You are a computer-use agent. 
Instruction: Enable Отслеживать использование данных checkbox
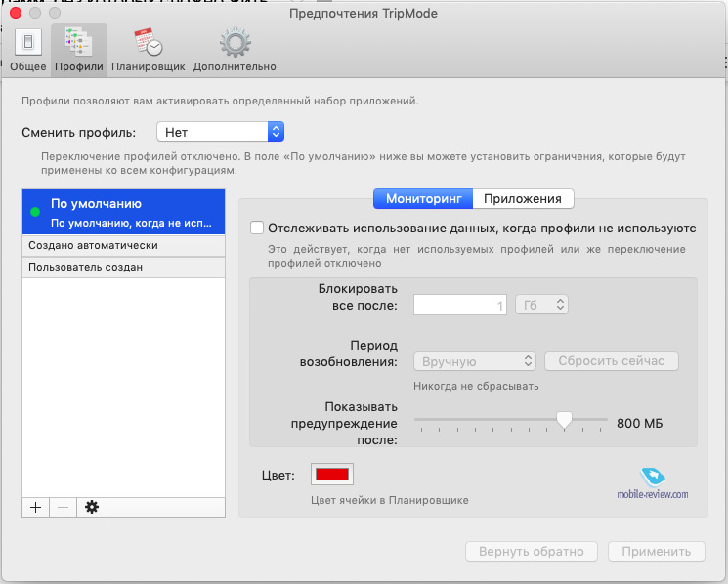coord(257,228)
